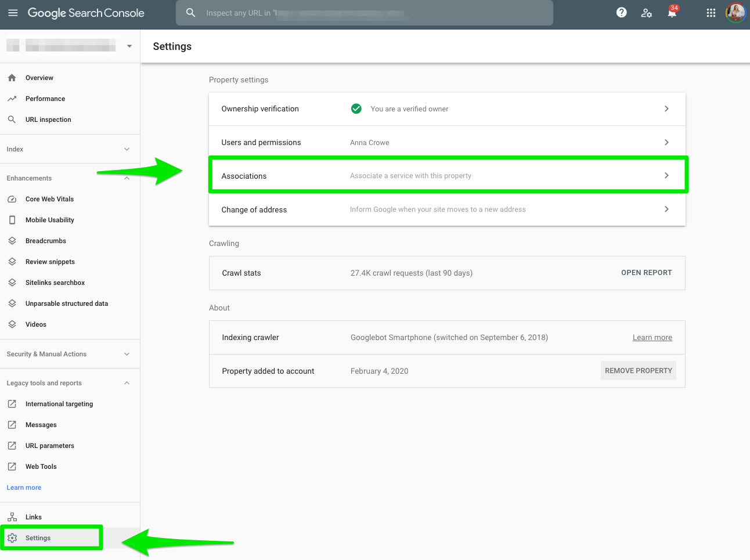
Task: Click the Videos layers icon
Action: (12, 324)
